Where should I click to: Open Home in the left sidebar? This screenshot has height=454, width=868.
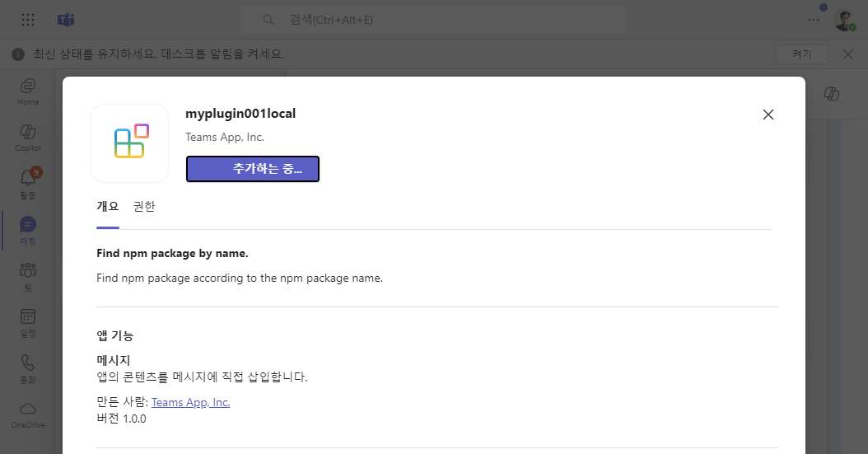(x=28, y=92)
